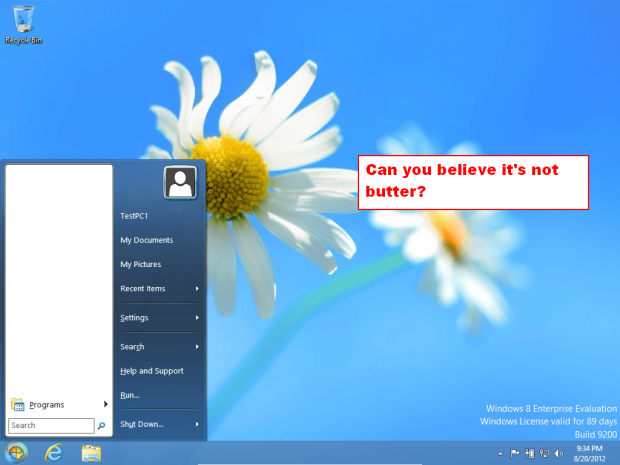Viewport: 620px width, 465px height.
Task: Focus the Start menu Search box
Action: click(51, 425)
